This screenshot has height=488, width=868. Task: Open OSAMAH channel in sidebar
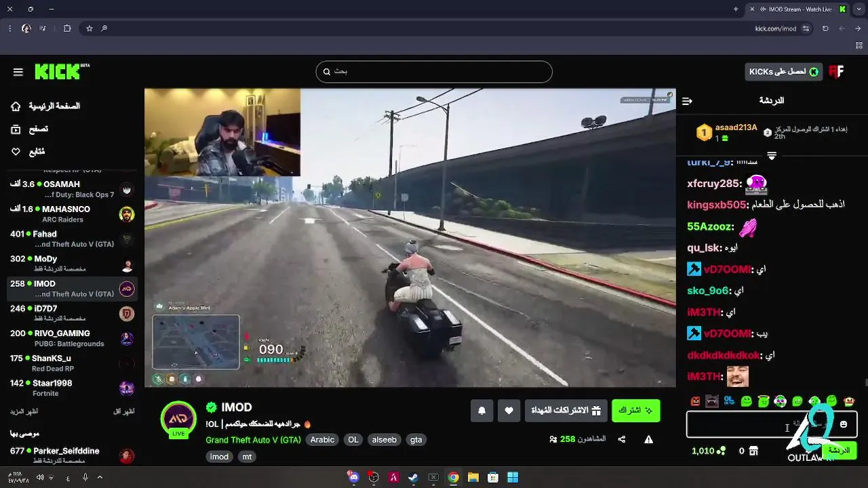[x=72, y=189]
